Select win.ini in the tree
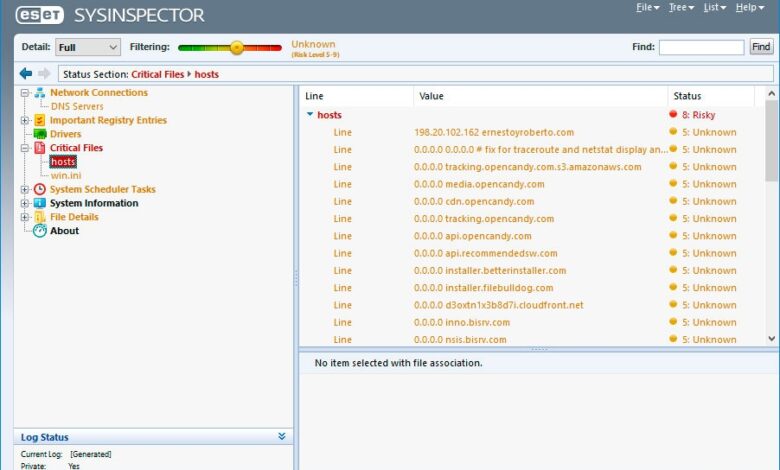Screen dimensions: 780x470 click(x=66, y=176)
